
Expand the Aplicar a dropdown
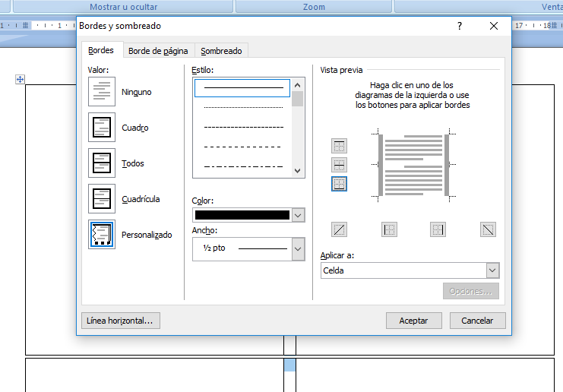coord(492,270)
